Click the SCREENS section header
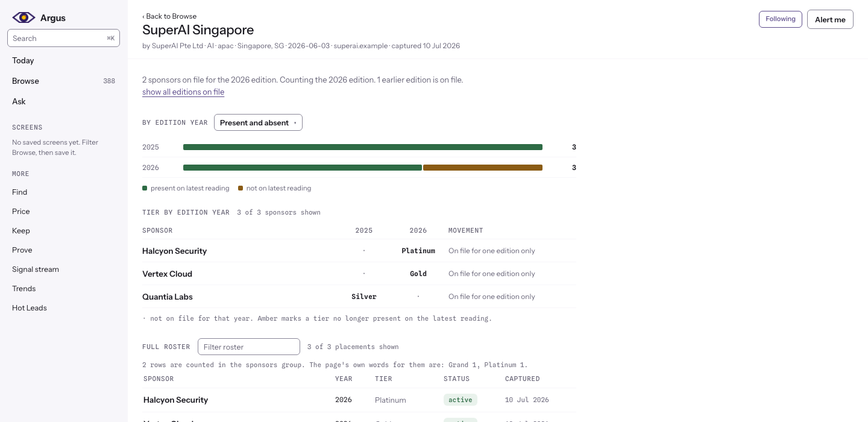This screenshot has width=868, height=422. point(27,127)
